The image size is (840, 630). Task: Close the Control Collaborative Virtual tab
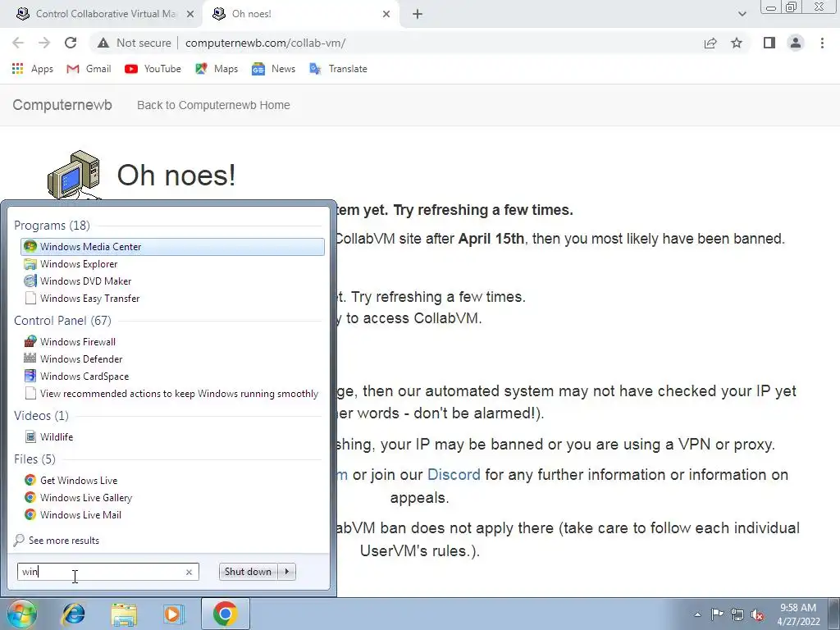click(x=189, y=14)
